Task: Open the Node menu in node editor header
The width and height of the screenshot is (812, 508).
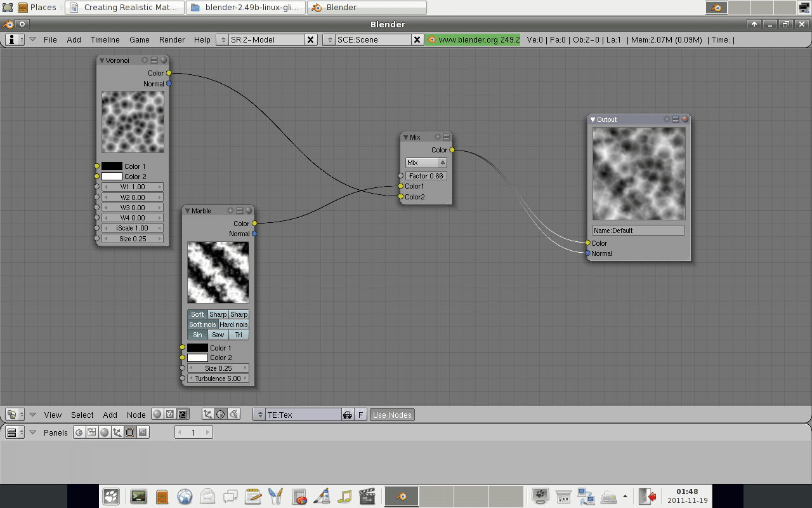Action: (x=136, y=415)
